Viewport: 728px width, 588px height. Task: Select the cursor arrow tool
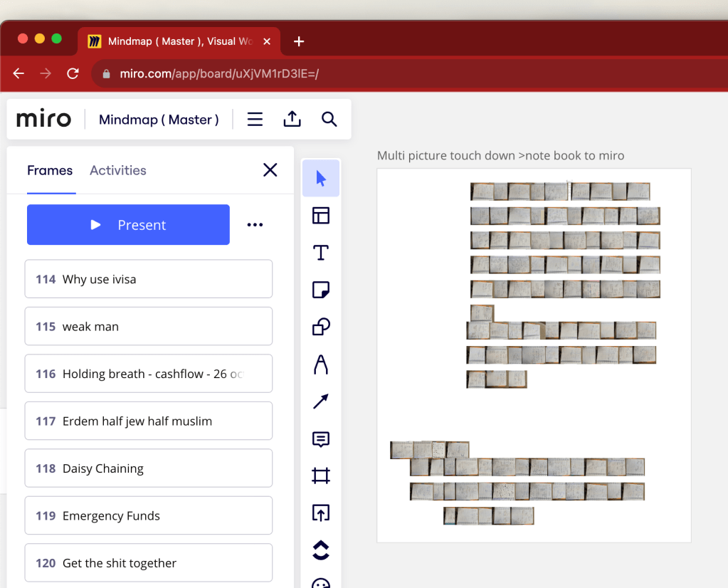(x=321, y=179)
